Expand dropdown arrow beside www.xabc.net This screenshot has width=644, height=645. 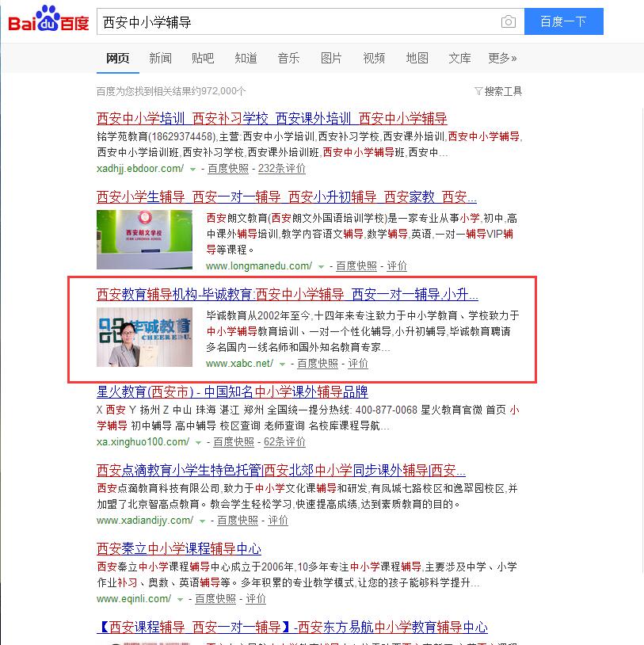(282, 364)
